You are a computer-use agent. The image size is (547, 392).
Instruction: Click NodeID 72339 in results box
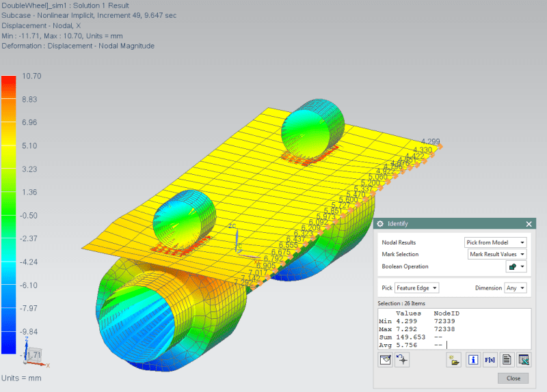pyautogui.click(x=444, y=321)
